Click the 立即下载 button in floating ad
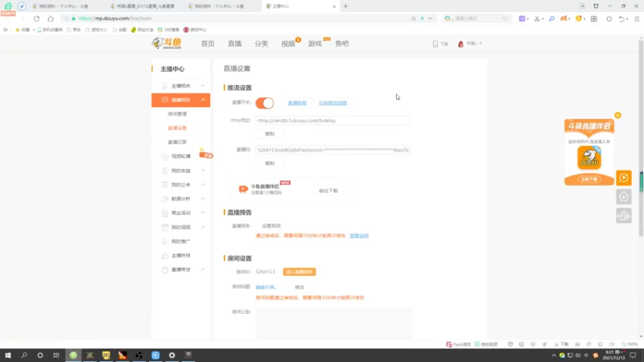The image size is (644, 362). (589, 179)
